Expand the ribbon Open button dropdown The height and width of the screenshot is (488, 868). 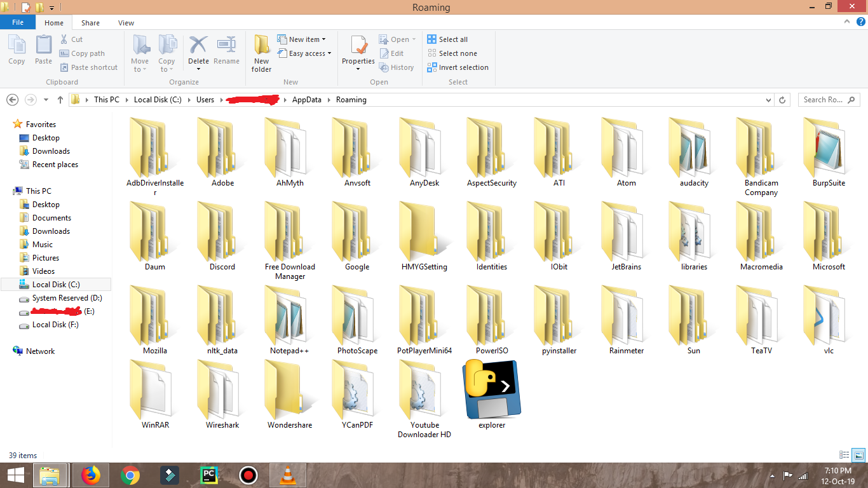pos(414,39)
